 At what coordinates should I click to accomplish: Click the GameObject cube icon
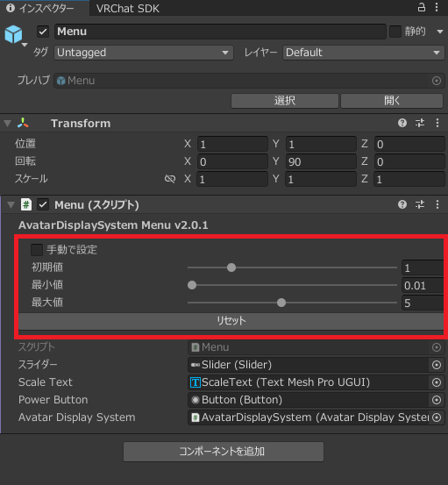pyautogui.click(x=13, y=34)
